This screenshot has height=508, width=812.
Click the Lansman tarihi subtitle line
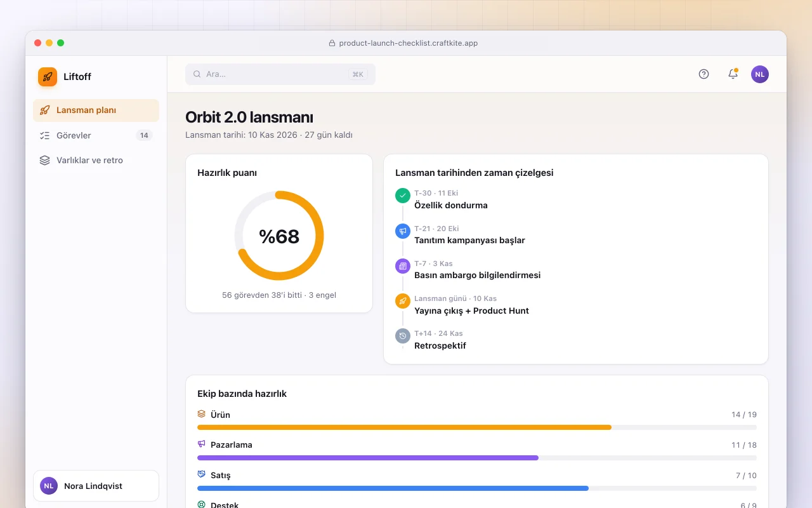pyautogui.click(x=269, y=135)
